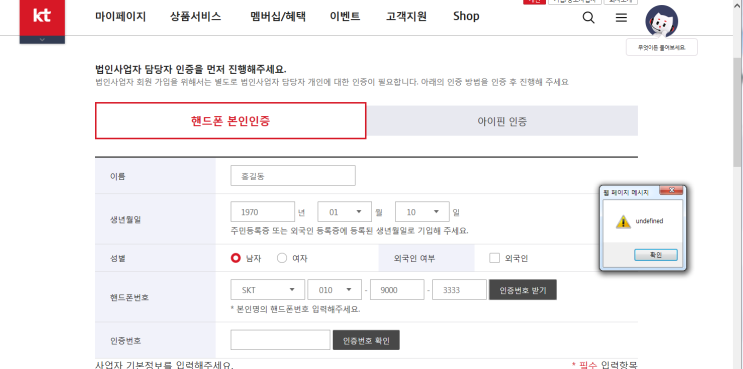Open the chatbot character avatar
743x369 pixels.
(x=661, y=21)
